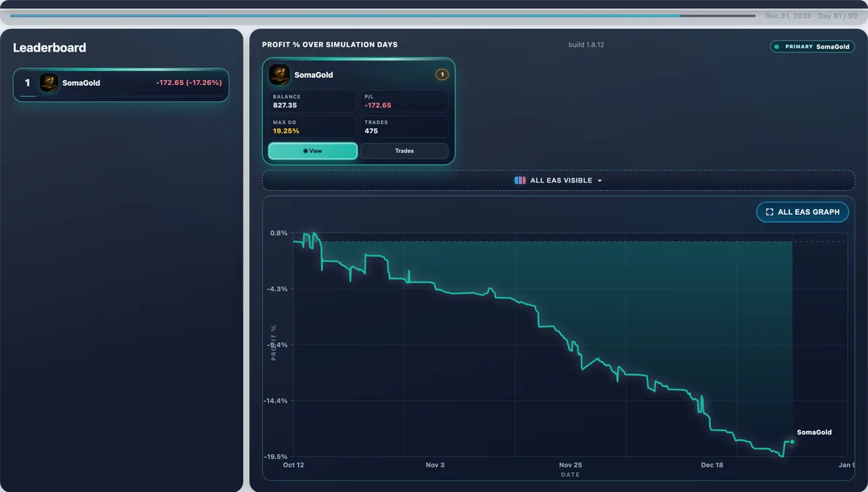Click the Oct 12 date axis label
The image size is (868, 492).
[293, 465]
